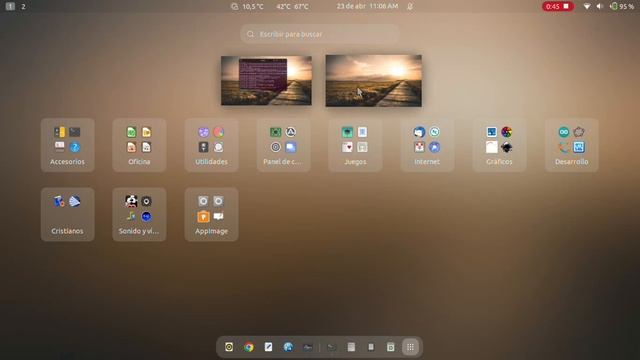Select the workspace thumbnail with terminal window

[x=266, y=81]
